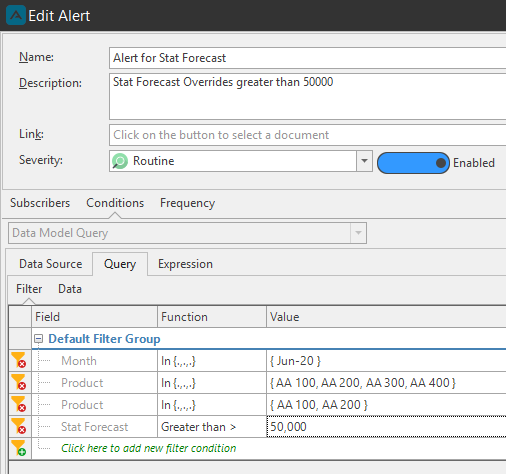The height and width of the screenshot is (474, 506).
Task: Toggle the Enabled switch off
Action: pyautogui.click(x=413, y=163)
